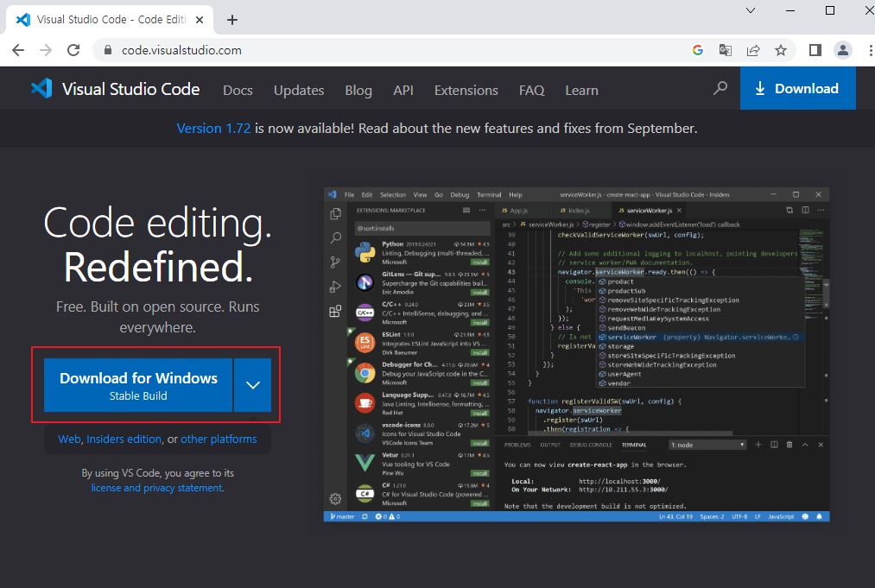Viewport: 875px width, 588px height.
Task: Click the Visual Studio Code site title
Action: (x=130, y=89)
